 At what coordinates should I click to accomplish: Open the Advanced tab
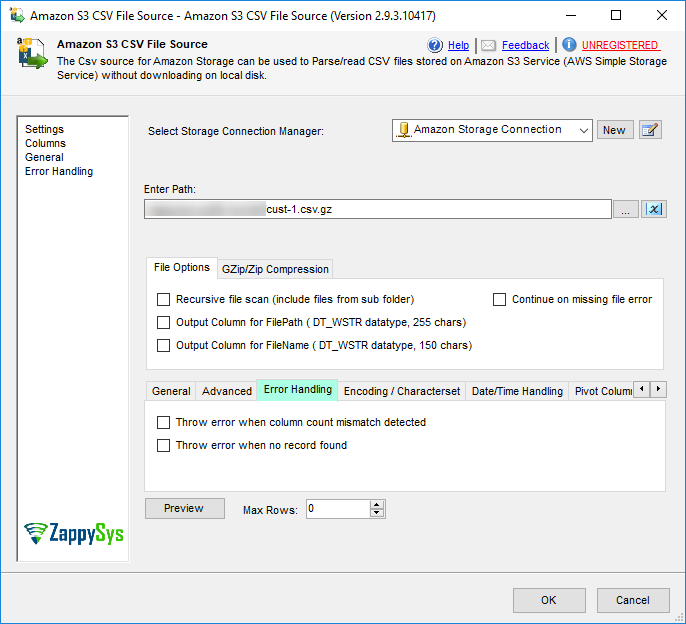pyautogui.click(x=227, y=391)
